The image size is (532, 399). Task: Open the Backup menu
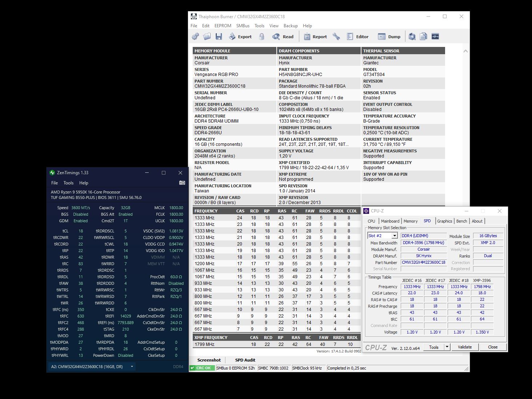[x=291, y=26]
